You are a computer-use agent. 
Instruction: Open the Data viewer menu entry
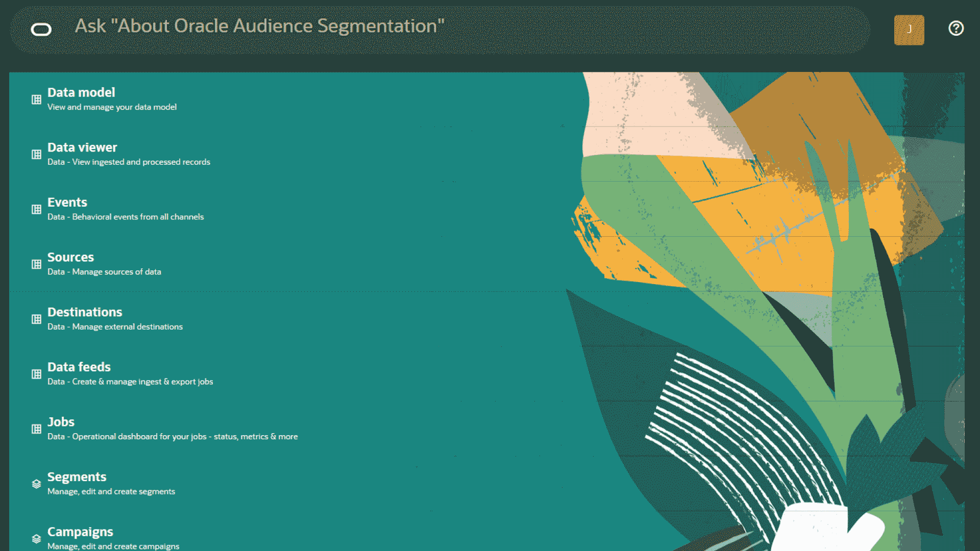click(x=82, y=147)
